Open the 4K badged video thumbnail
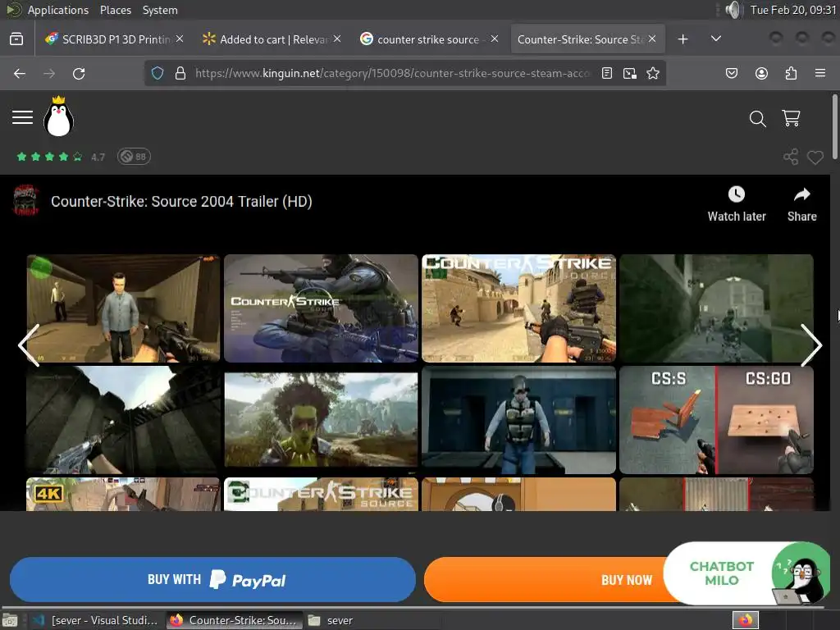Screen dimensions: 840x630 coord(123,494)
